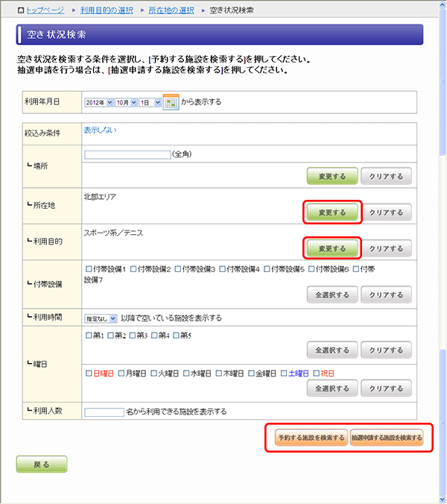
Task: Check the 付帯設備7 checkbox
Action: 356,268
